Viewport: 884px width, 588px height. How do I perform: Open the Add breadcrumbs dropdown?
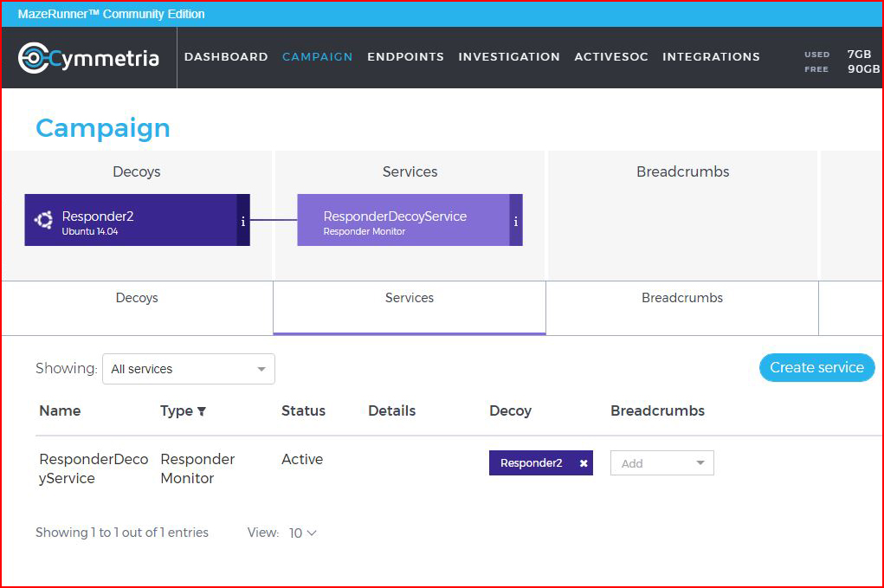click(661, 462)
